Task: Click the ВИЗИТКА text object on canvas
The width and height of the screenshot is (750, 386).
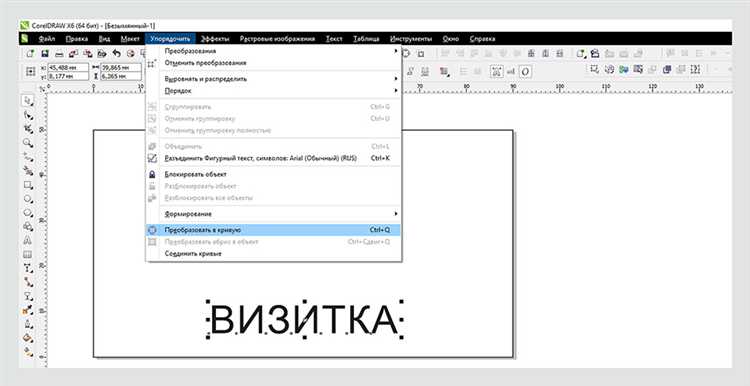Action: (x=304, y=320)
